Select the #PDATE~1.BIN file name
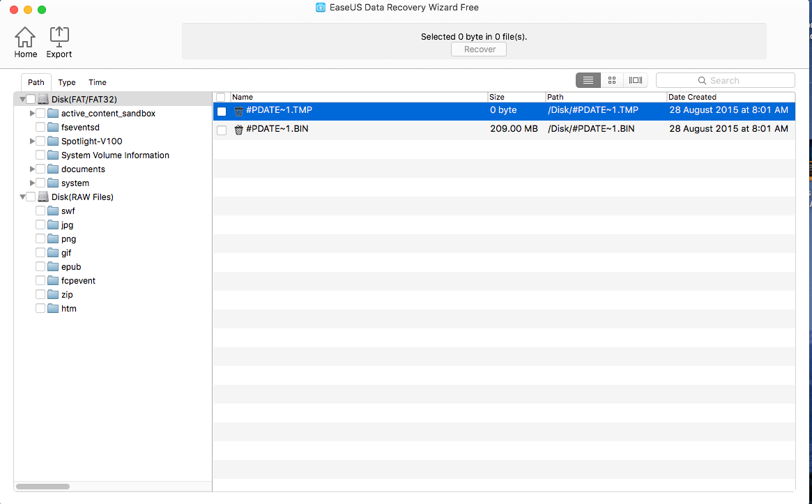This screenshot has width=812, height=504. [x=277, y=128]
